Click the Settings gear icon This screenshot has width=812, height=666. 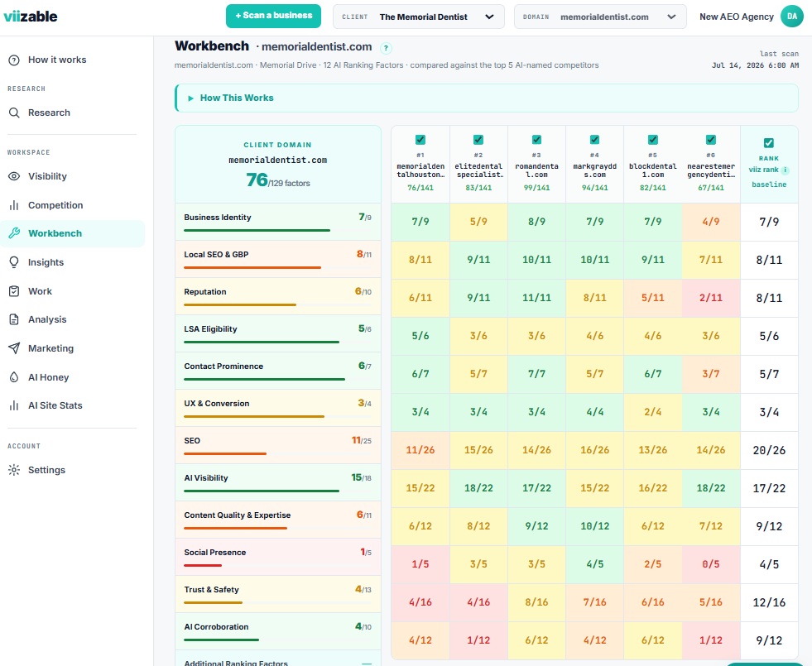[15, 470]
